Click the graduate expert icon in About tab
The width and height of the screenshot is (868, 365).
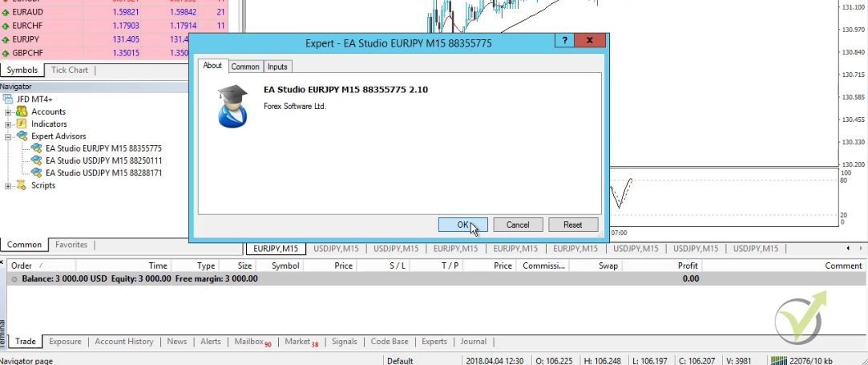[x=232, y=107]
